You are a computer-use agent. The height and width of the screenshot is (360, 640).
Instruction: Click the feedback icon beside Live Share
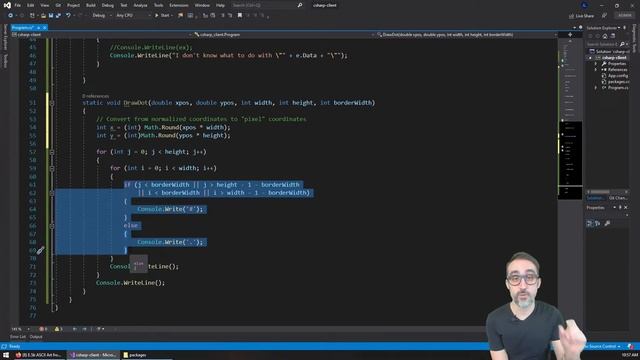pyautogui.click(x=604, y=16)
